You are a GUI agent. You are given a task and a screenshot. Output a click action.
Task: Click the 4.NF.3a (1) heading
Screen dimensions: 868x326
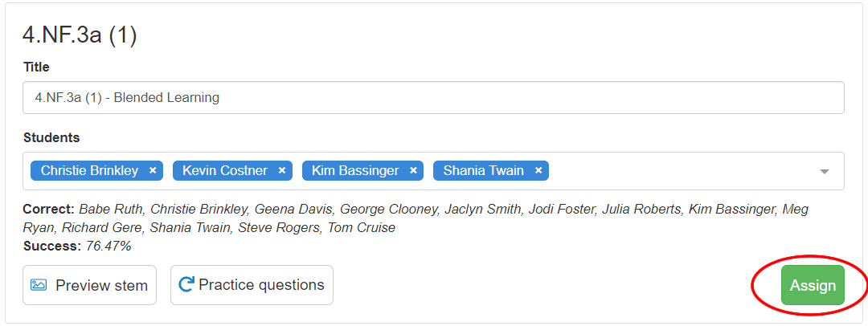click(x=80, y=35)
